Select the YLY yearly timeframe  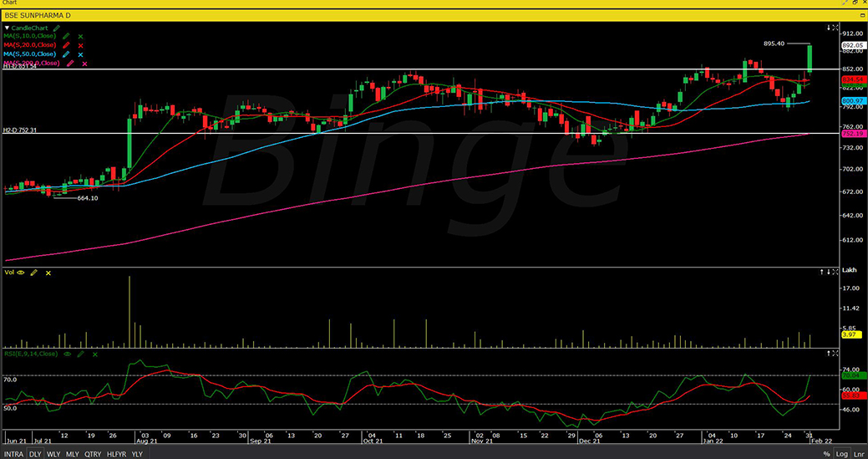click(137, 454)
